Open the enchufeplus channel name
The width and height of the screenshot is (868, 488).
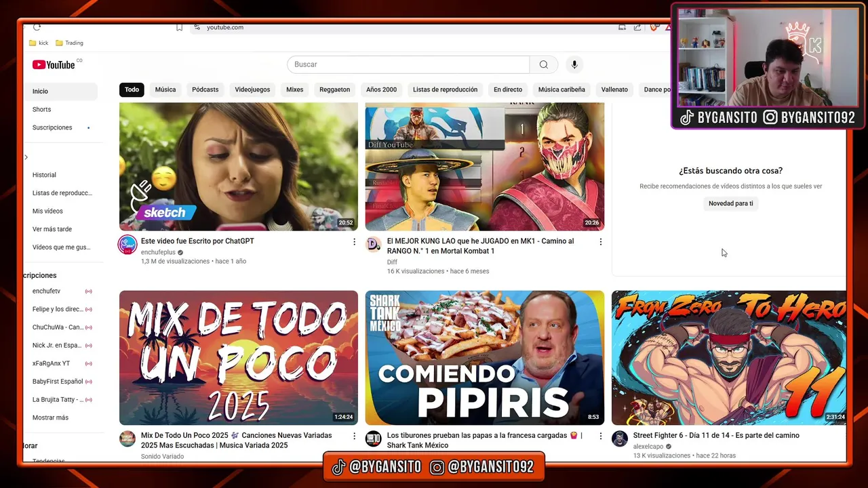(x=158, y=252)
